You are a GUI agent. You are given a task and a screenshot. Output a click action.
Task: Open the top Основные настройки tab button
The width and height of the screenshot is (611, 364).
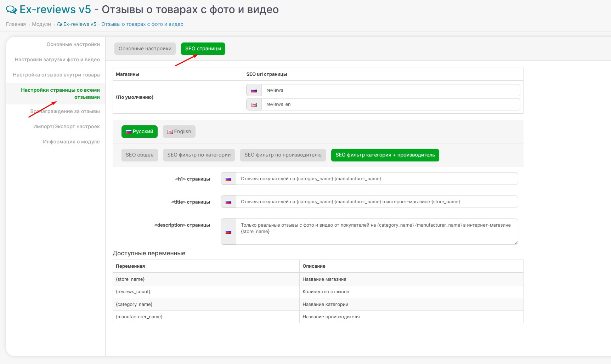pyautogui.click(x=145, y=49)
